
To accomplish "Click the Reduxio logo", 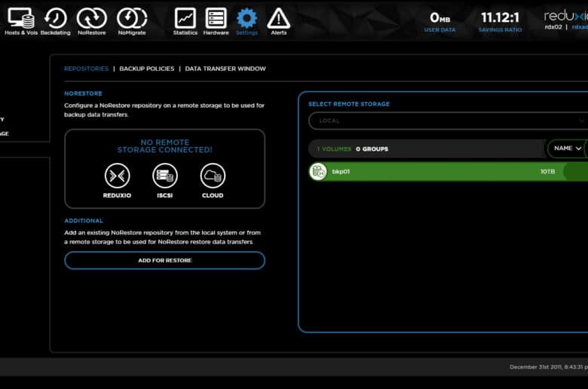I will point(566,16).
